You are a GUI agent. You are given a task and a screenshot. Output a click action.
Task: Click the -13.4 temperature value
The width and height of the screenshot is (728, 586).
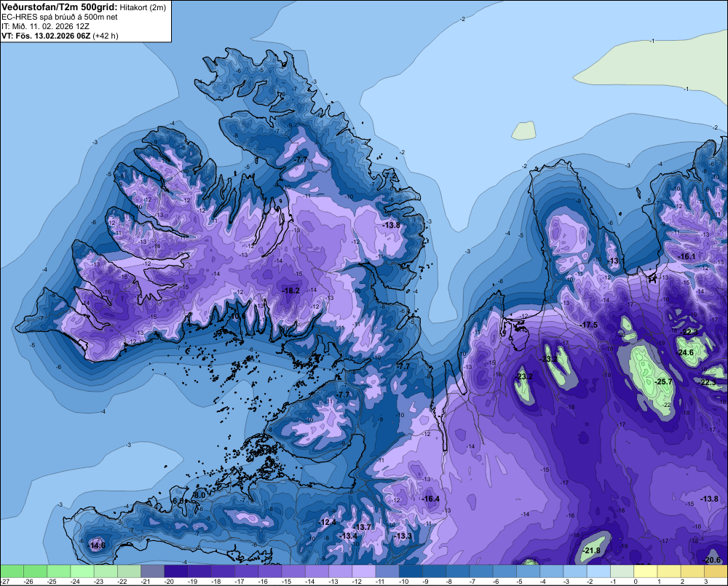pos(349,536)
